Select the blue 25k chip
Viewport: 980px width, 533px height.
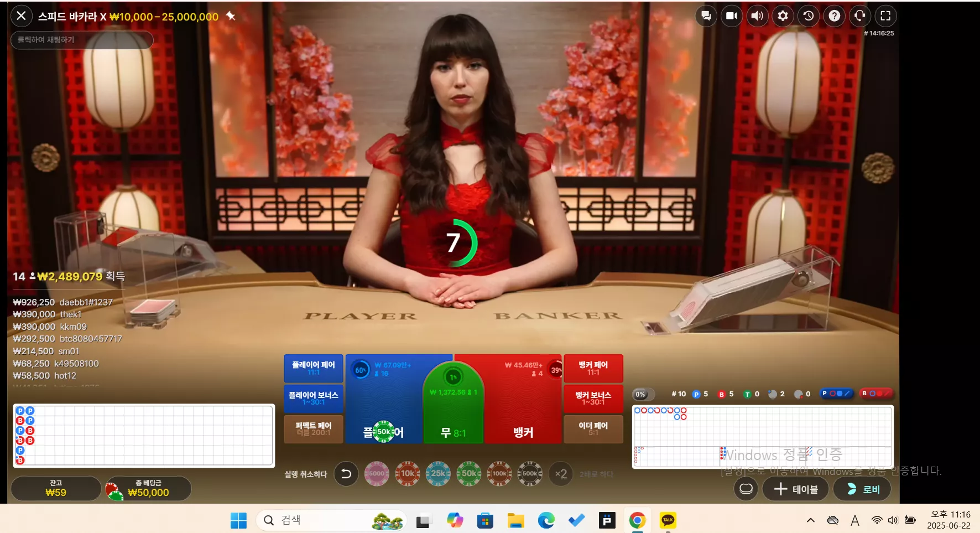tap(438, 474)
